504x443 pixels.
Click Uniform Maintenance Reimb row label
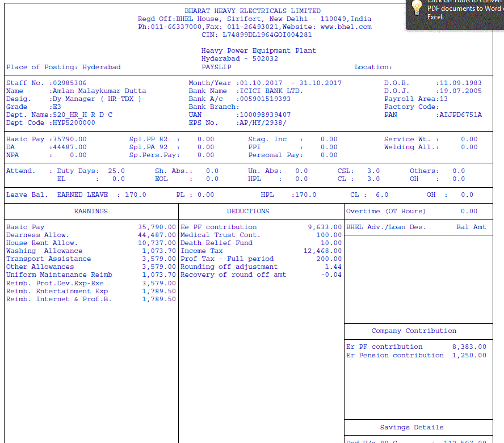coord(59,275)
